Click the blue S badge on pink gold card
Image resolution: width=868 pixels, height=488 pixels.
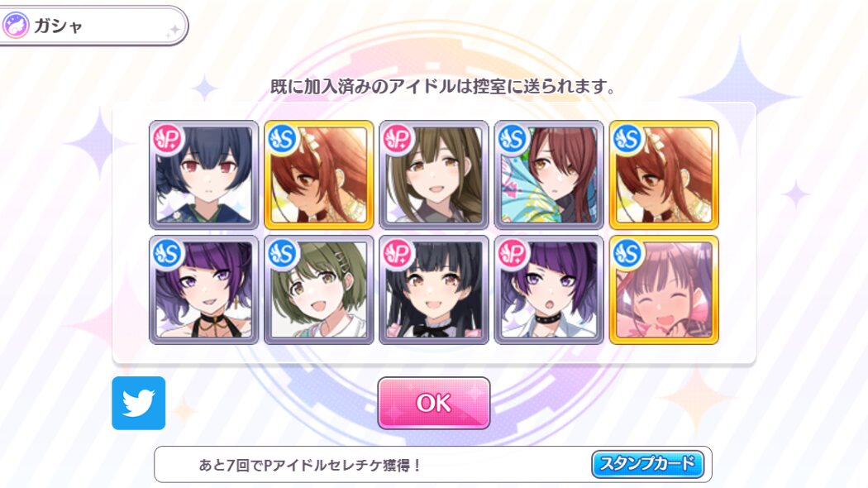coord(628,254)
